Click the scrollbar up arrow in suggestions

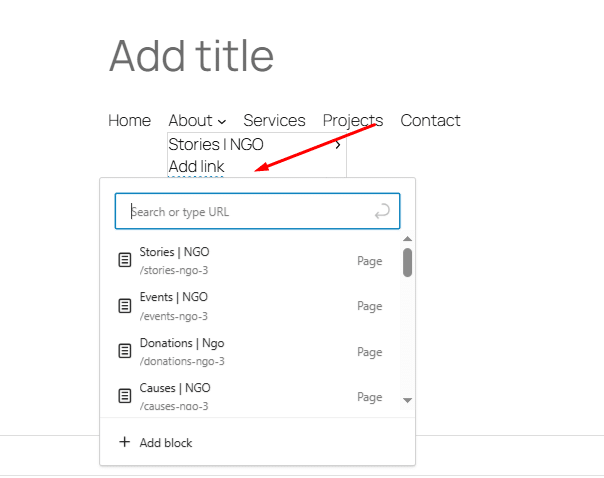(x=407, y=239)
